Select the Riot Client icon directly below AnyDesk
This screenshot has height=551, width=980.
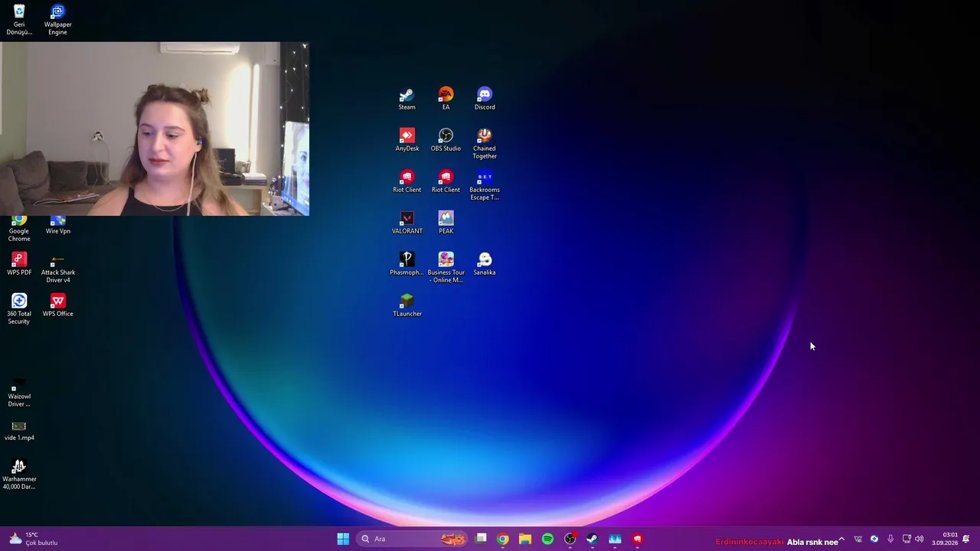point(407,182)
